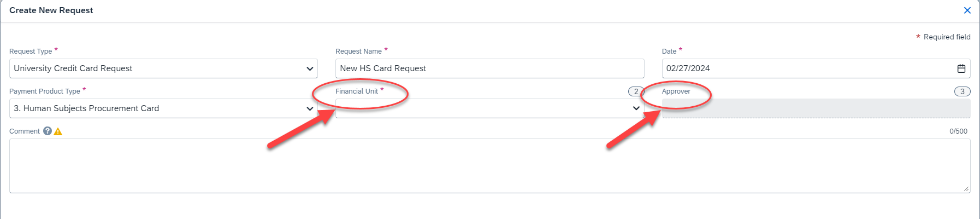Viewport: 980px width, 219px height.
Task: Click the numbered badge 2 above Financial Unit
Action: tap(636, 91)
